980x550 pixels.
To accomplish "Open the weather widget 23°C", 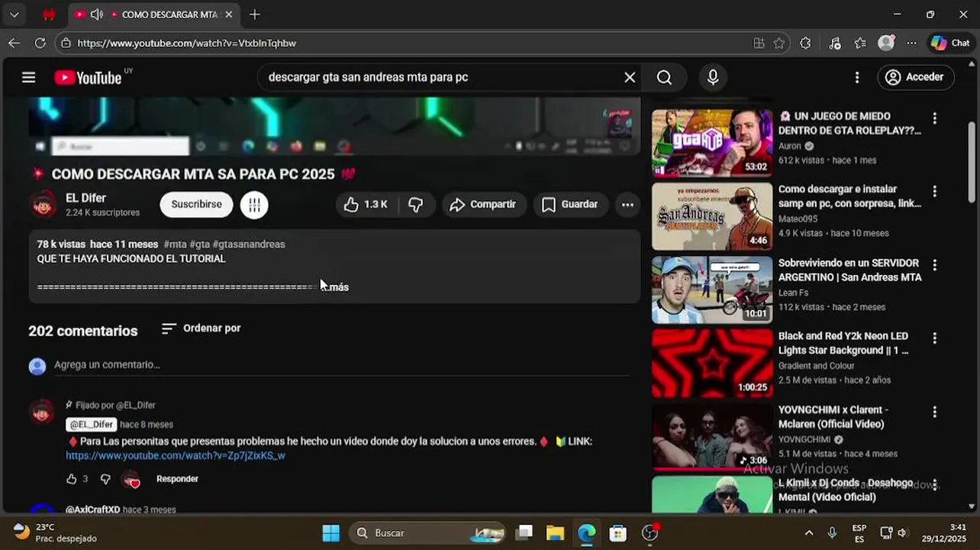I will tap(55, 532).
